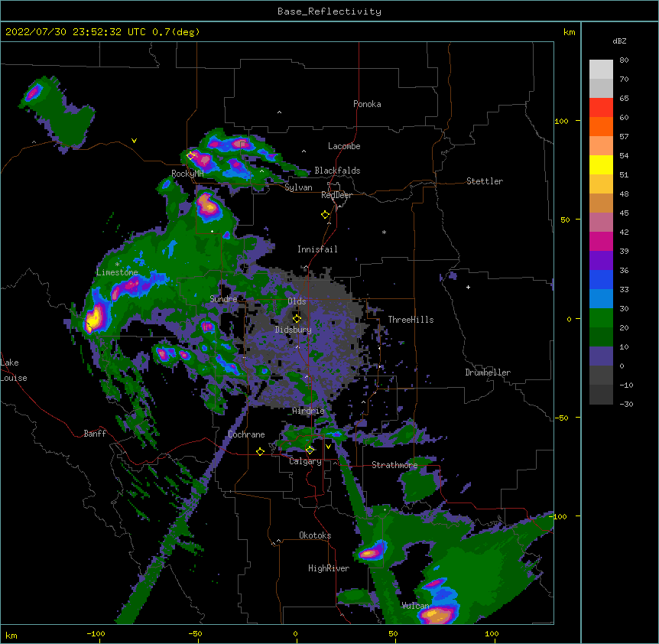Click the Strathmore label
659x644 pixels.
click(x=394, y=465)
